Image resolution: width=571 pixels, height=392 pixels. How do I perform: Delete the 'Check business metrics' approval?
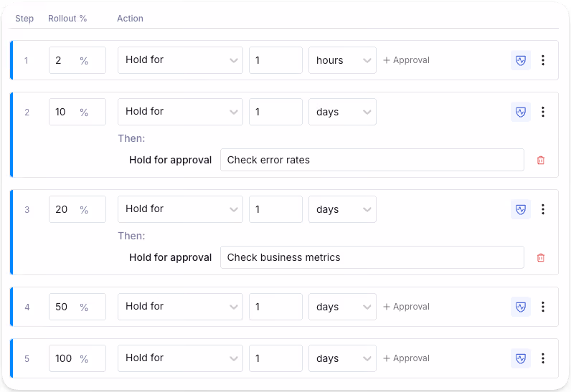pos(541,257)
